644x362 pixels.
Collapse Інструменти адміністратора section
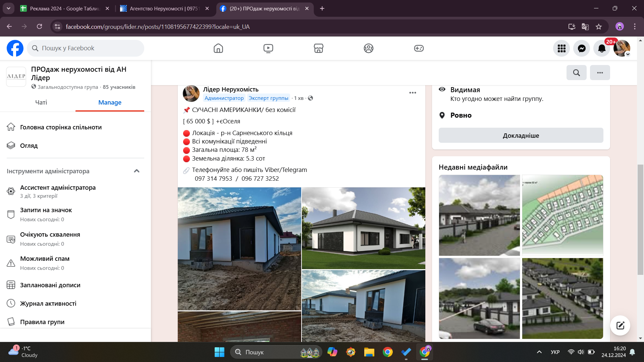pyautogui.click(x=137, y=171)
